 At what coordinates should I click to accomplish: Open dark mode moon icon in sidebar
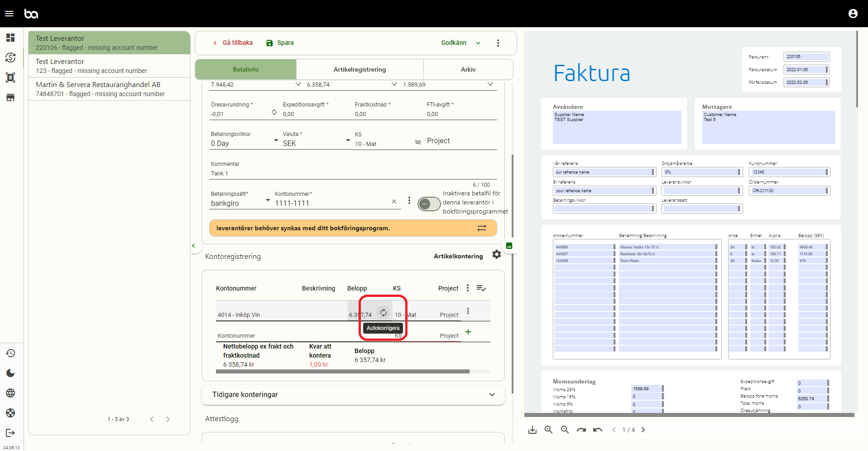[x=10, y=373]
